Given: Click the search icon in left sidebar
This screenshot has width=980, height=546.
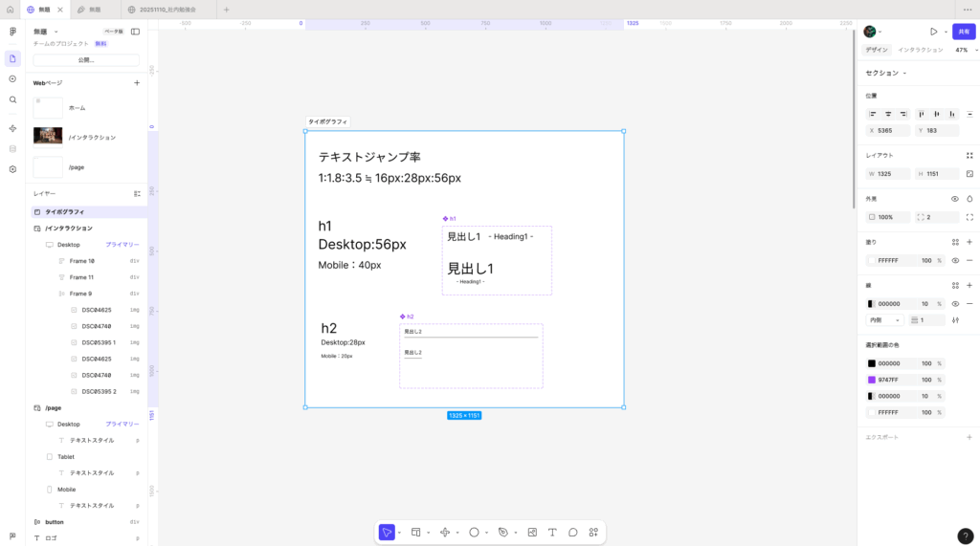Looking at the screenshot, I should click(x=12, y=99).
